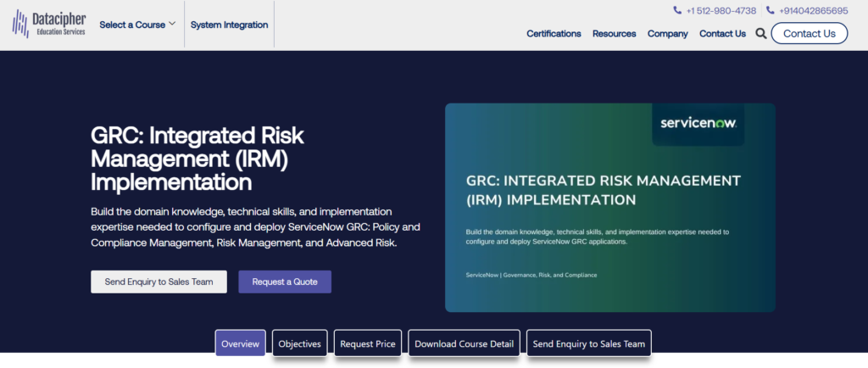Open the Resources menu
The height and width of the screenshot is (368, 868).
tap(614, 34)
